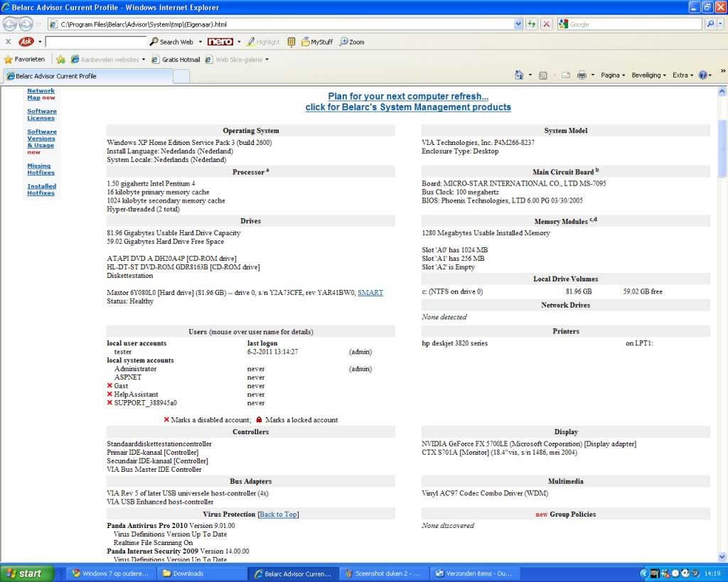The height and width of the screenshot is (582, 728).
Task: Click the Ask toolbar logo
Action: tap(26, 42)
